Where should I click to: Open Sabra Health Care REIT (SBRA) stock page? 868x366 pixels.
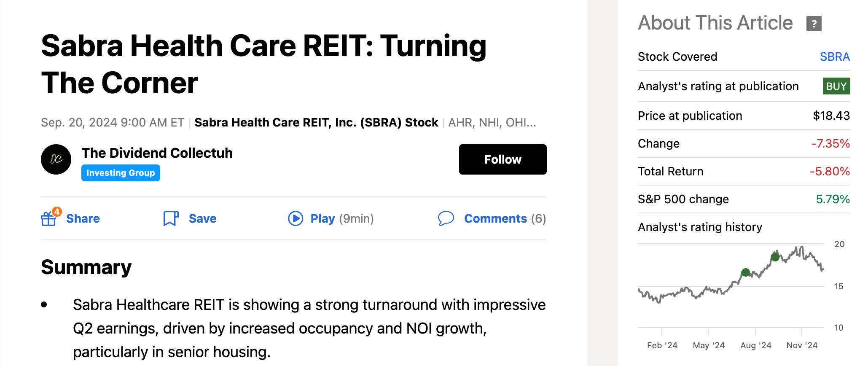(316, 122)
